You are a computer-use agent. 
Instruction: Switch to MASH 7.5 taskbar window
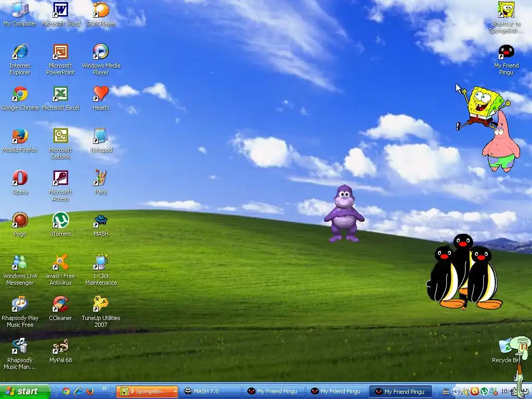(209, 392)
